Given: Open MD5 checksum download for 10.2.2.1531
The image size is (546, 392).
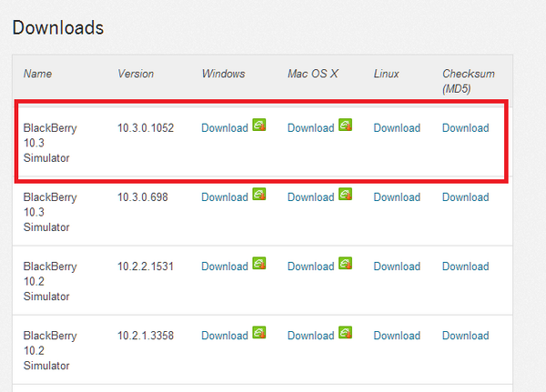Looking at the screenshot, I should [466, 266].
